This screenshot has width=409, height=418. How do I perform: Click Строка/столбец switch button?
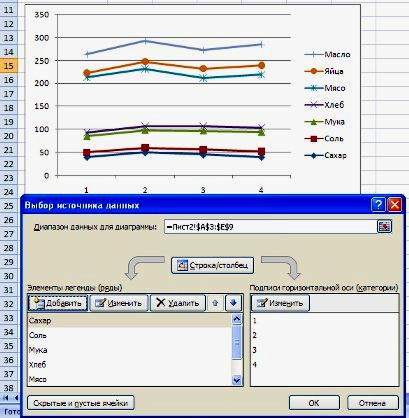212,265
